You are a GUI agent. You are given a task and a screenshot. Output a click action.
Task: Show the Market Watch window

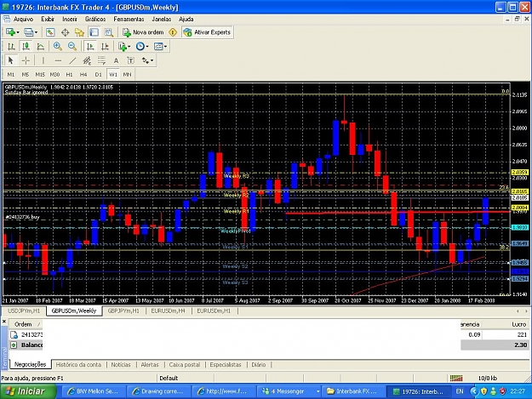(x=50, y=32)
